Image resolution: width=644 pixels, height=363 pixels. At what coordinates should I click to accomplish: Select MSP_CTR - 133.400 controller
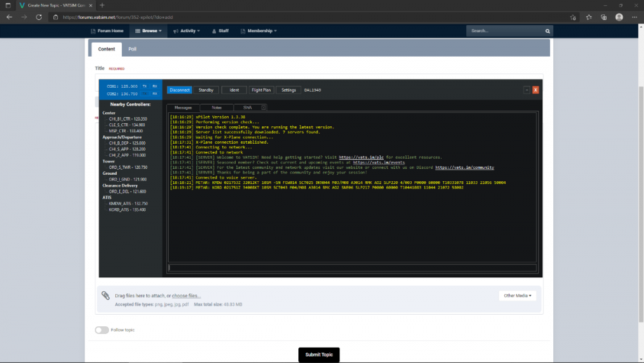(x=126, y=131)
